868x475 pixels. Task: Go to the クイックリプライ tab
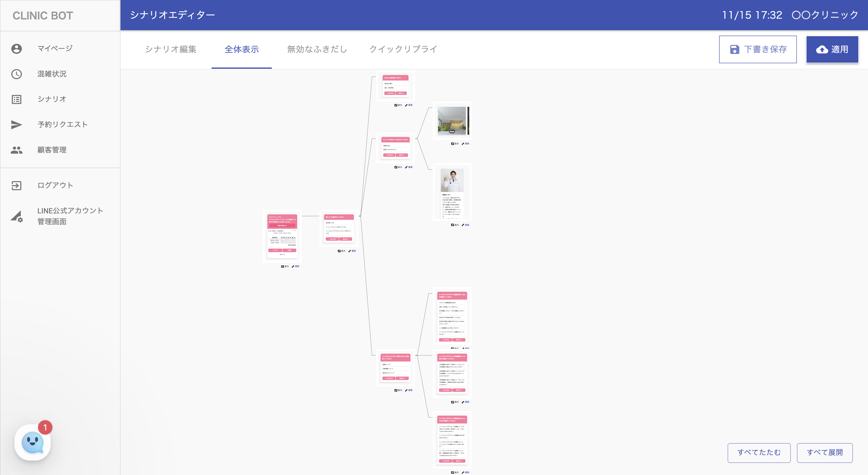pyautogui.click(x=403, y=49)
